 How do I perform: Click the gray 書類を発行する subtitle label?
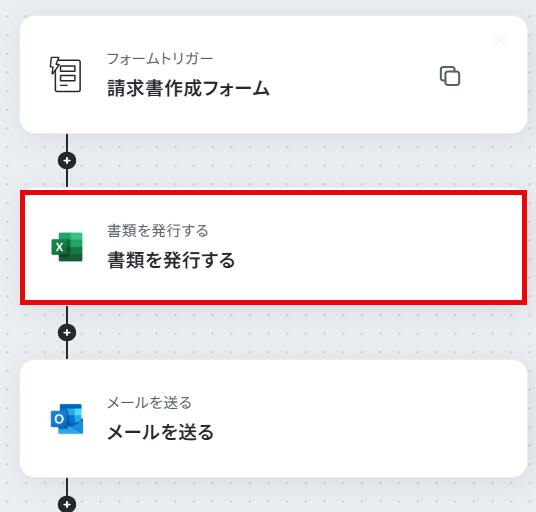click(x=158, y=231)
